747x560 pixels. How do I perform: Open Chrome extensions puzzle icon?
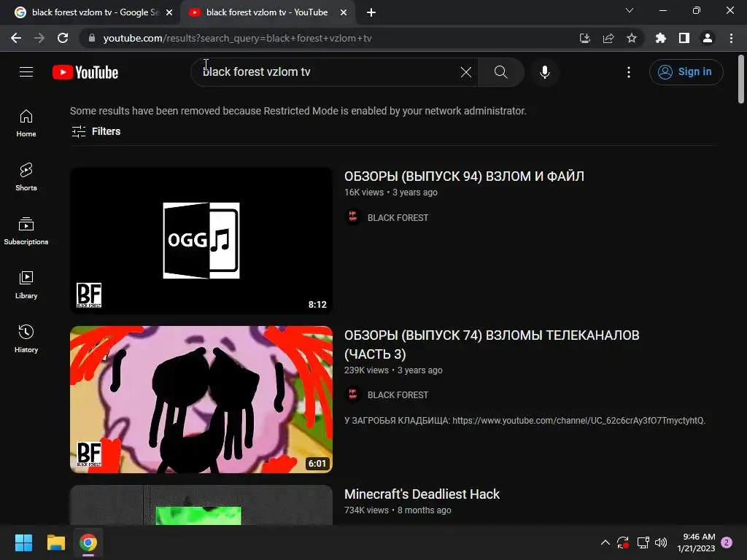661,38
